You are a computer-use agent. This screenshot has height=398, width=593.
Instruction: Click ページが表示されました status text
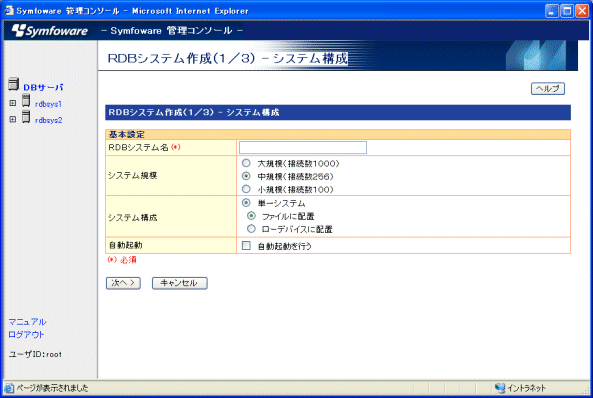pos(52,388)
